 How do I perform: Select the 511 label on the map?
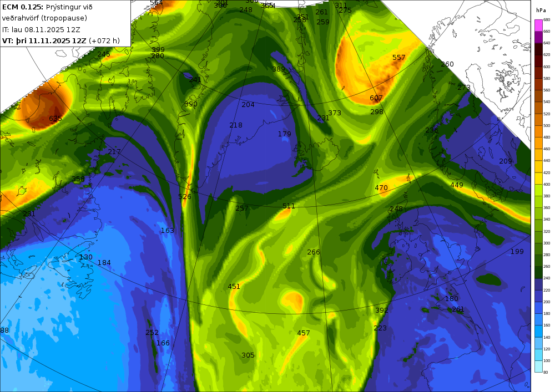click(x=289, y=206)
